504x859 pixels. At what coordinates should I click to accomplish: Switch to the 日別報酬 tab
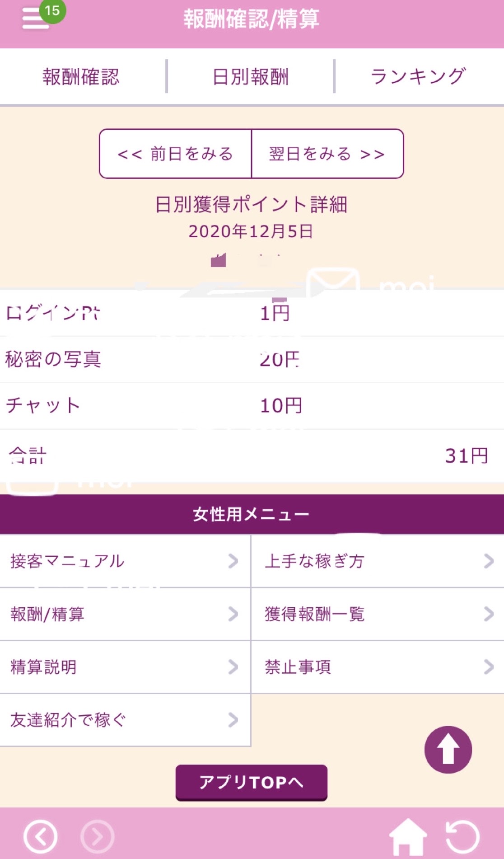tap(250, 77)
